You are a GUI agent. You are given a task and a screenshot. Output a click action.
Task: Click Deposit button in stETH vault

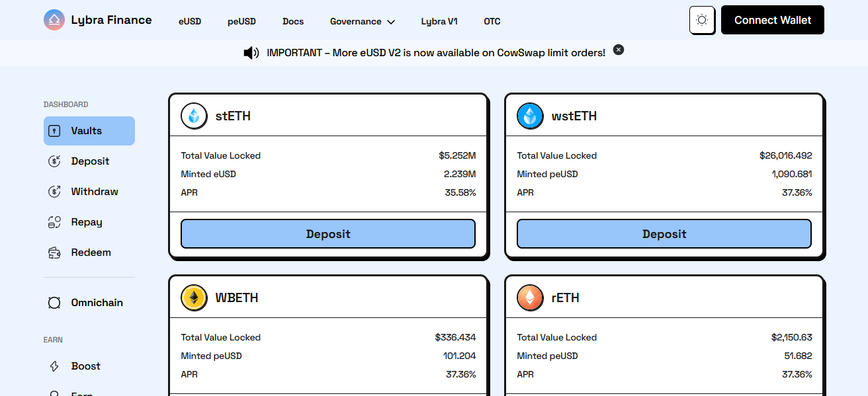[328, 234]
